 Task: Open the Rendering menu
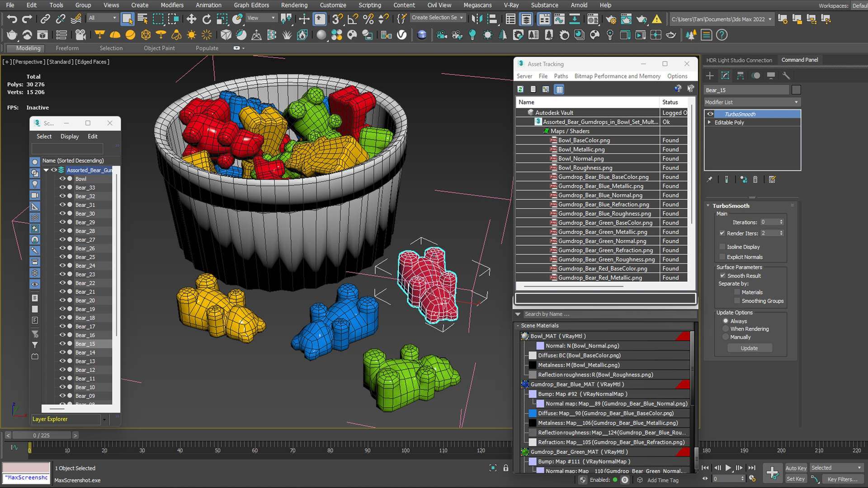(x=294, y=5)
